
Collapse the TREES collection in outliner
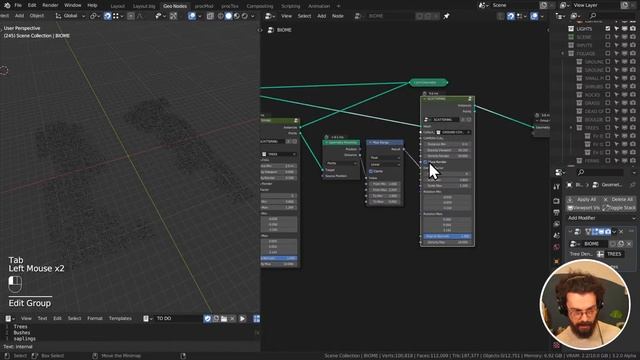pos(571,128)
